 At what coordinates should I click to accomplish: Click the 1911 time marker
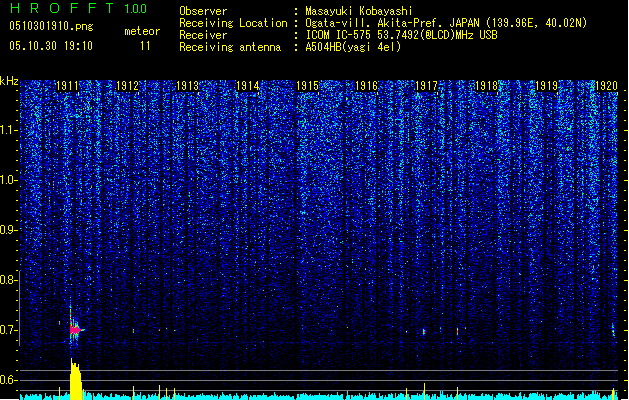[x=67, y=86]
